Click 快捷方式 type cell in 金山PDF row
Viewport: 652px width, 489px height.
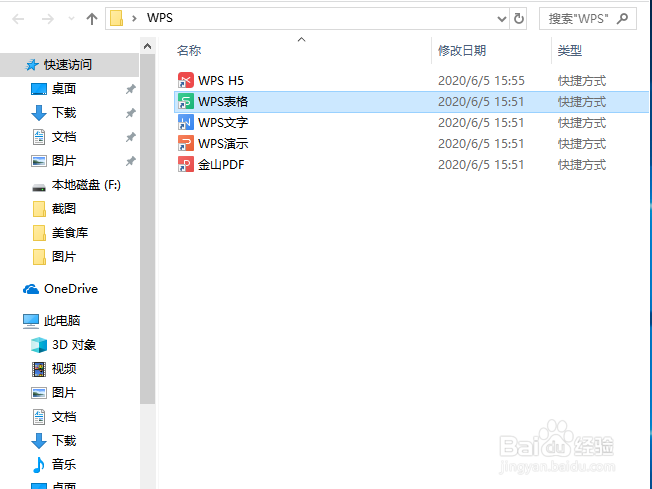point(582,165)
